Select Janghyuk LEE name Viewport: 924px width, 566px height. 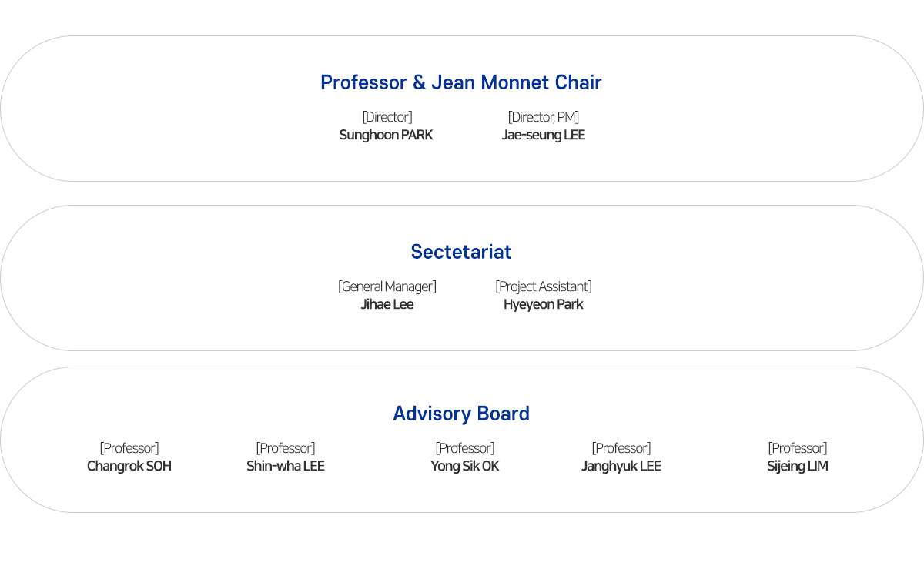pyautogui.click(x=621, y=466)
